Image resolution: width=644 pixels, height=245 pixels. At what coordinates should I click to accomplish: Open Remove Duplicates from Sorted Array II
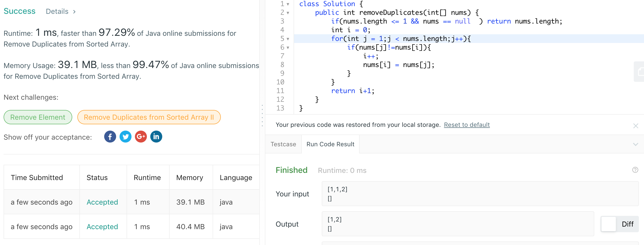[149, 117]
